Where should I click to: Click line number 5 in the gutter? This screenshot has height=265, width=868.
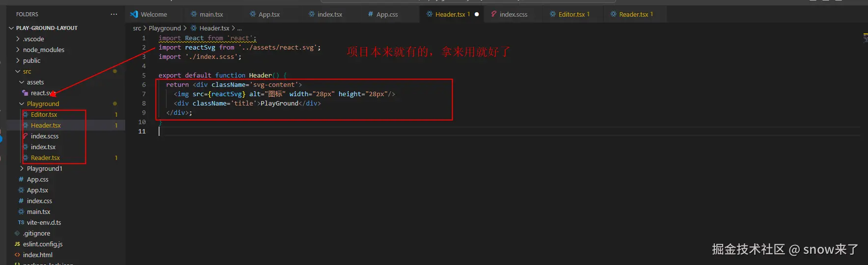pos(144,75)
